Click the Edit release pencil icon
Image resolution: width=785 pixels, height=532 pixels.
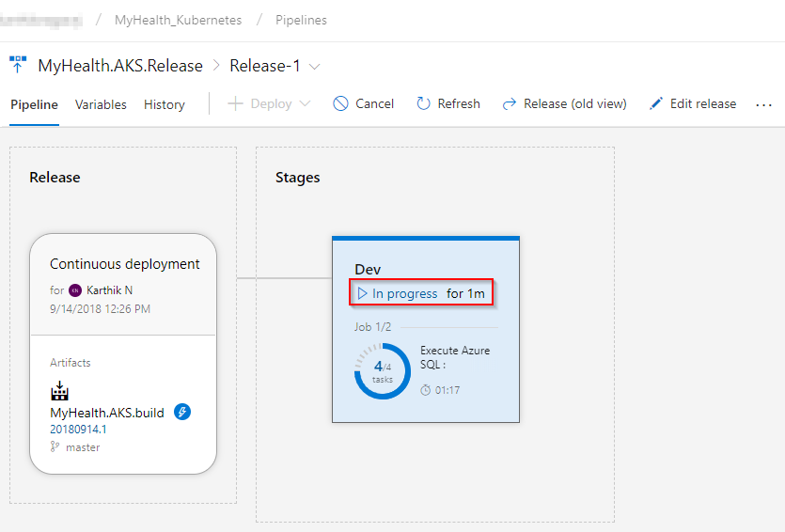(x=656, y=103)
